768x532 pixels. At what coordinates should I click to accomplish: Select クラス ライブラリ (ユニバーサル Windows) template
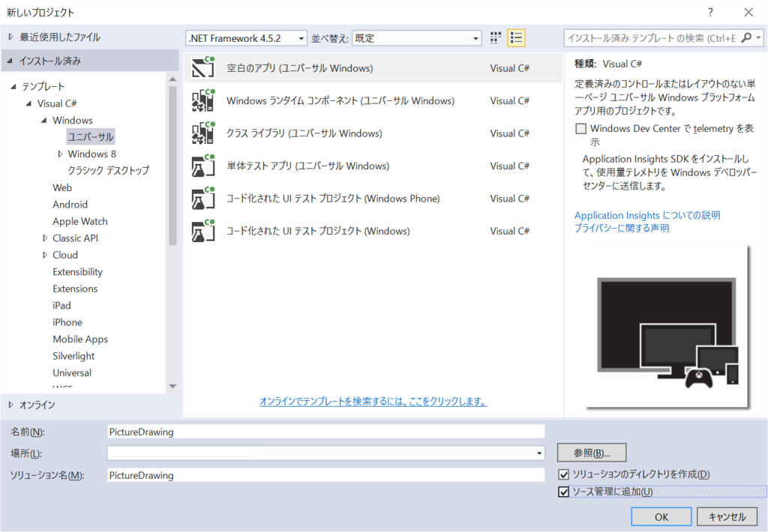pyautogui.click(x=373, y=133)
